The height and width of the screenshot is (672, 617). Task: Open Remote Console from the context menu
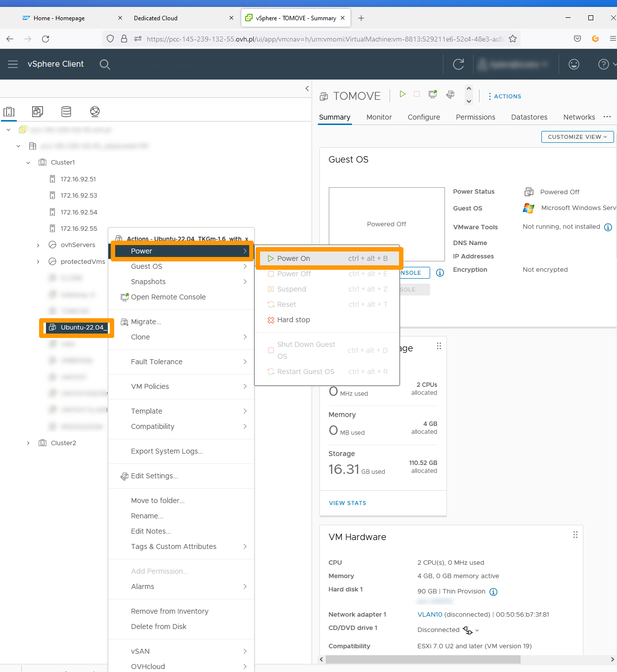click(x=181, y=297)
